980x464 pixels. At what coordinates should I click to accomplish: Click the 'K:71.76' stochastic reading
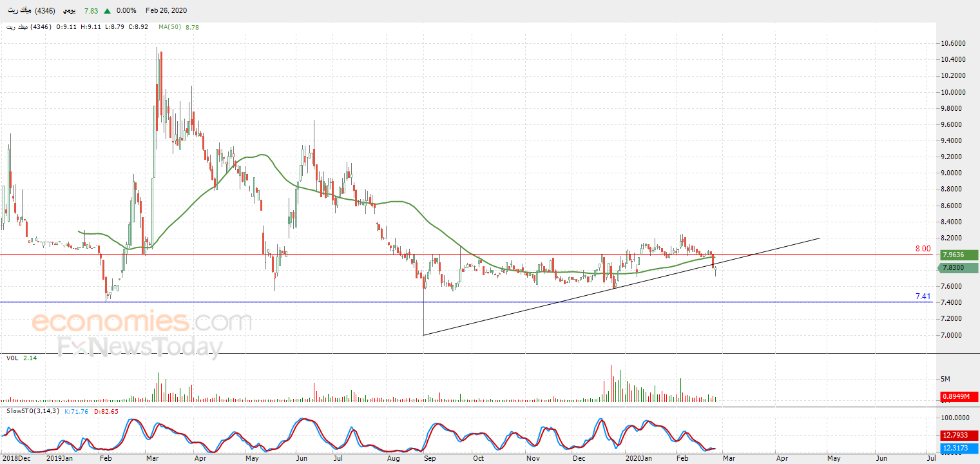click(x=77, y=411)
